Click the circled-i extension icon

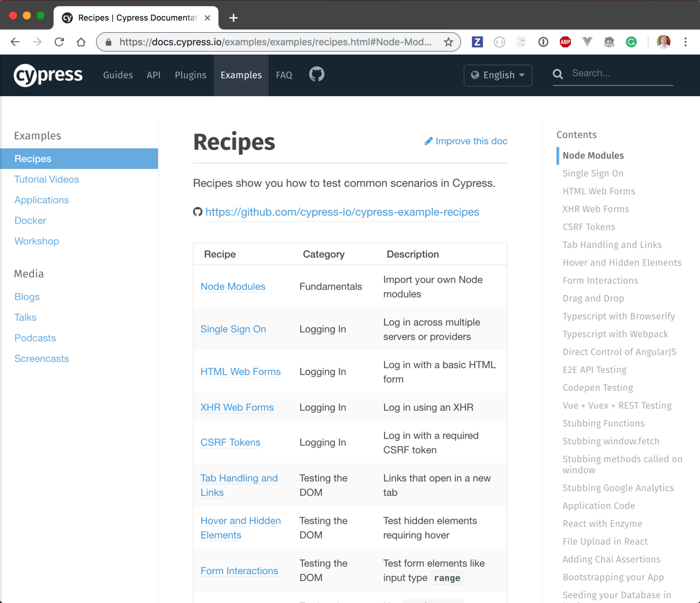543,42
